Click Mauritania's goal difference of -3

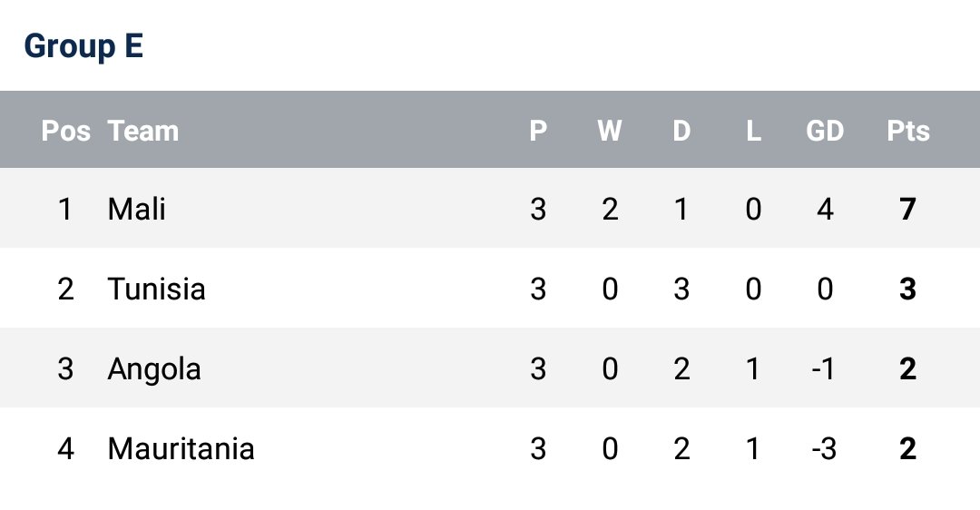point(824,449)
